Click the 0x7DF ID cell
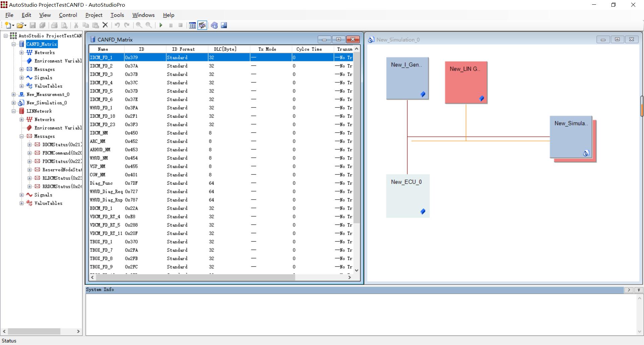This screenshot has width=644, height=345. [145, 183]
